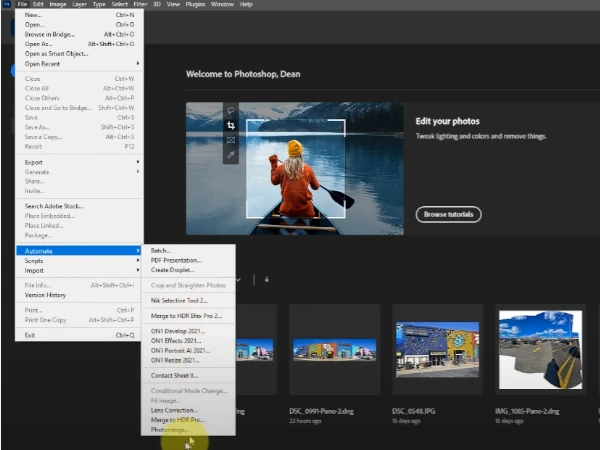
Task: Choose Version History
Action: [79, 295]
